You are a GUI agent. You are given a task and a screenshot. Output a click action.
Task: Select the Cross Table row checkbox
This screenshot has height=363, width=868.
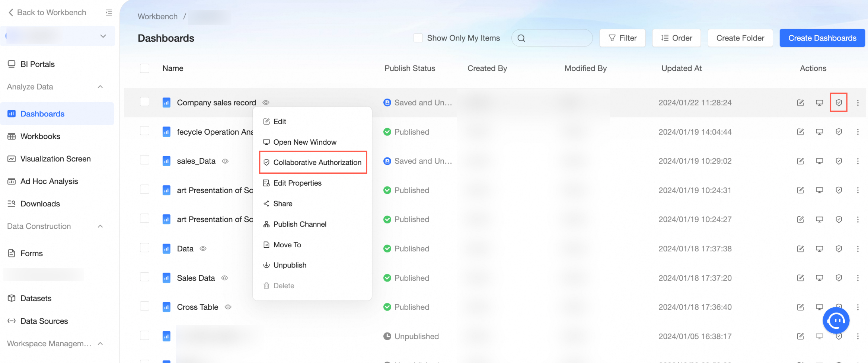pyautogui.click(x=144, y=306)
